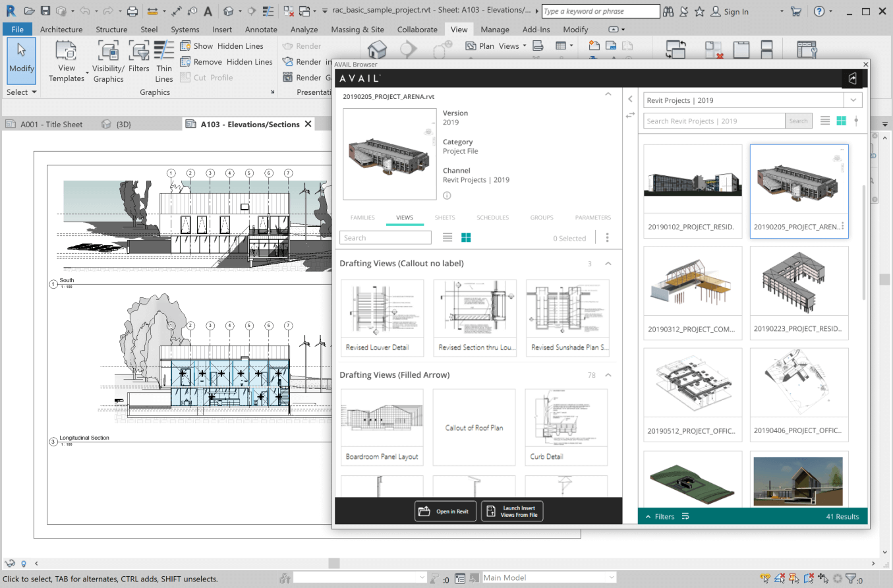Select Boardroom Panel Layout view thumbnail
Screen dimensions: 893x588
tap(382, 427)
